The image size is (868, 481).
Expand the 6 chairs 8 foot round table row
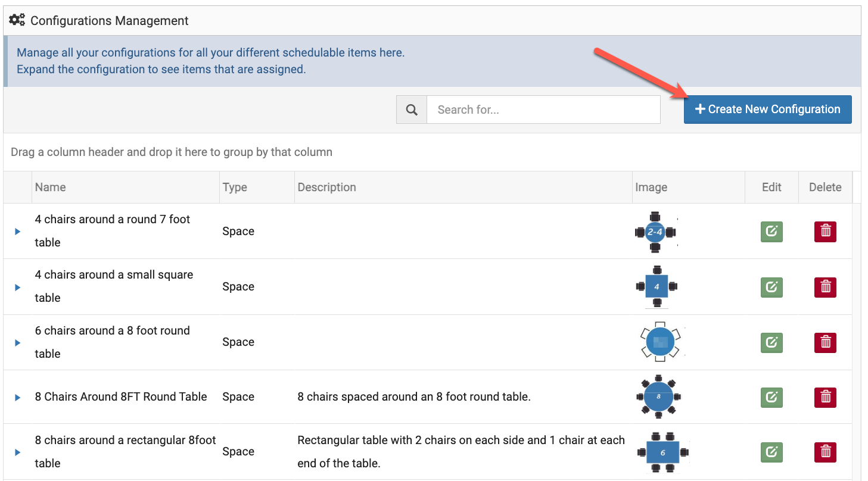pos(17,342)
